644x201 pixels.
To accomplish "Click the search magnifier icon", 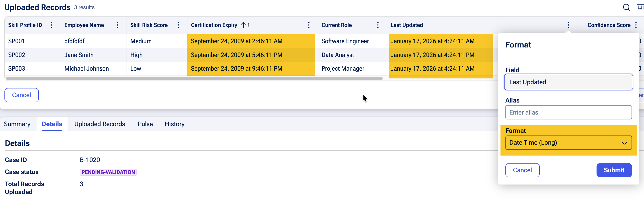I will [626, 8].
